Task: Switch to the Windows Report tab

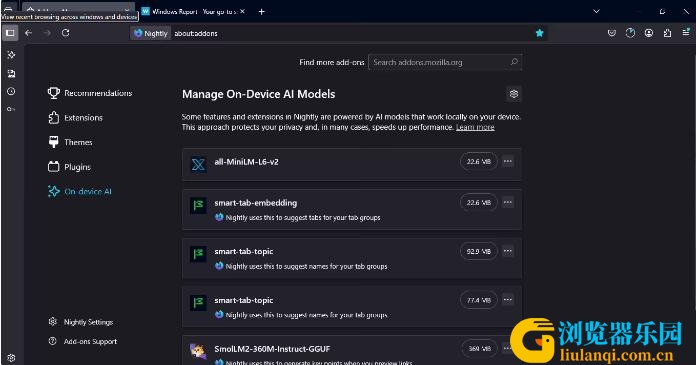Action: 194,12
